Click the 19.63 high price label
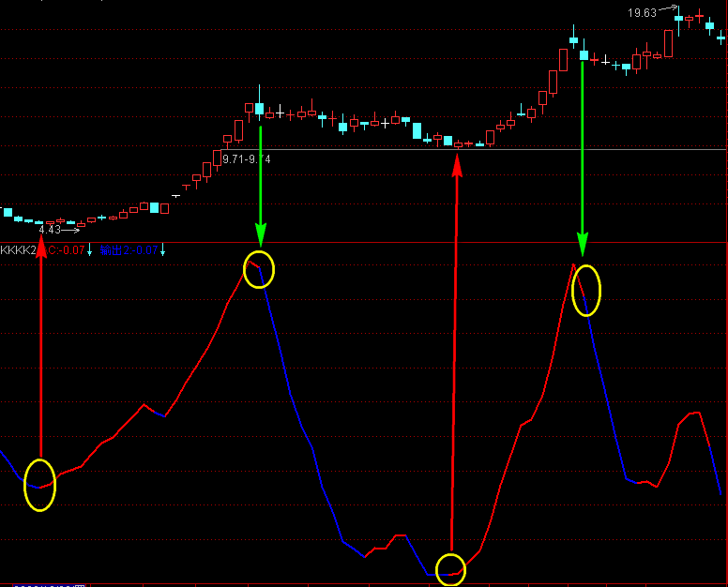This screenshot has width=728, height=587. pyautogui.click(x=642, y=13)
